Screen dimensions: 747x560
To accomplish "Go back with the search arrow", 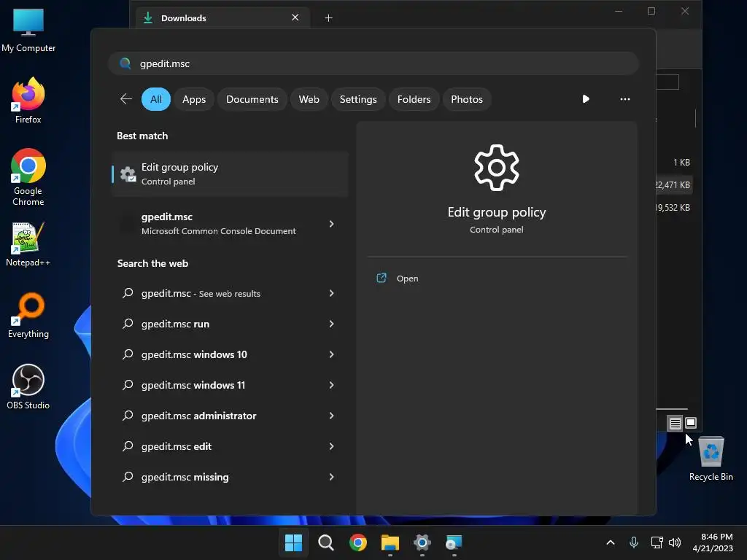I will coord(126,99).
